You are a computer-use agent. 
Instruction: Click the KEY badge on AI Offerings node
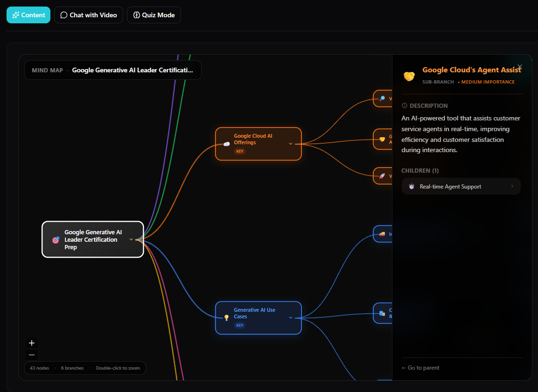tap(239, 151)
